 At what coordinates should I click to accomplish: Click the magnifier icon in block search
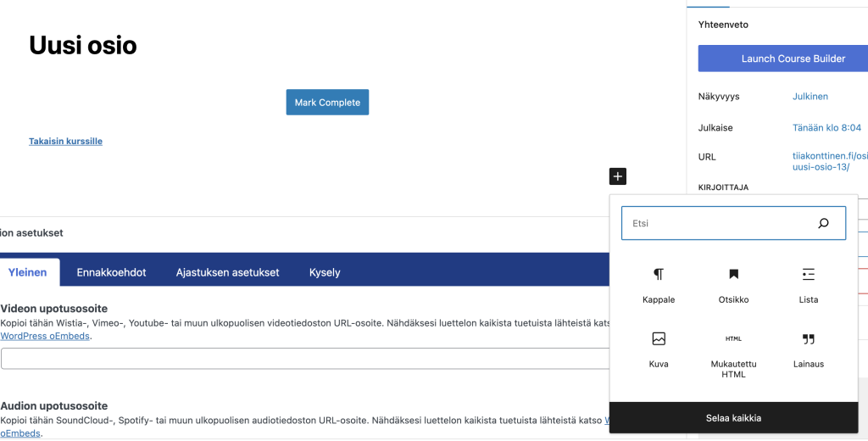(823, 223)
